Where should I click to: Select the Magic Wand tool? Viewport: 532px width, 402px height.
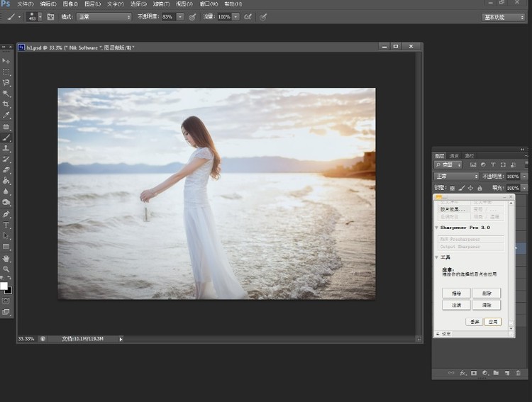pos(6,94)
